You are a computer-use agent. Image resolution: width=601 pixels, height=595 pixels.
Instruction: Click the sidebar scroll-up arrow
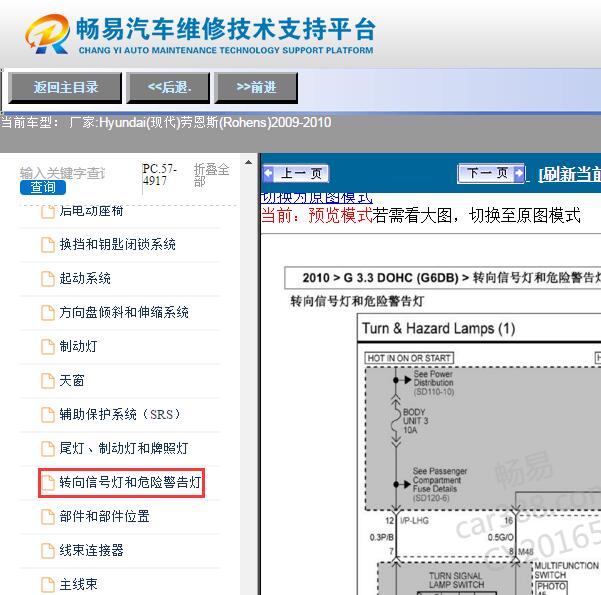[248, 163]
